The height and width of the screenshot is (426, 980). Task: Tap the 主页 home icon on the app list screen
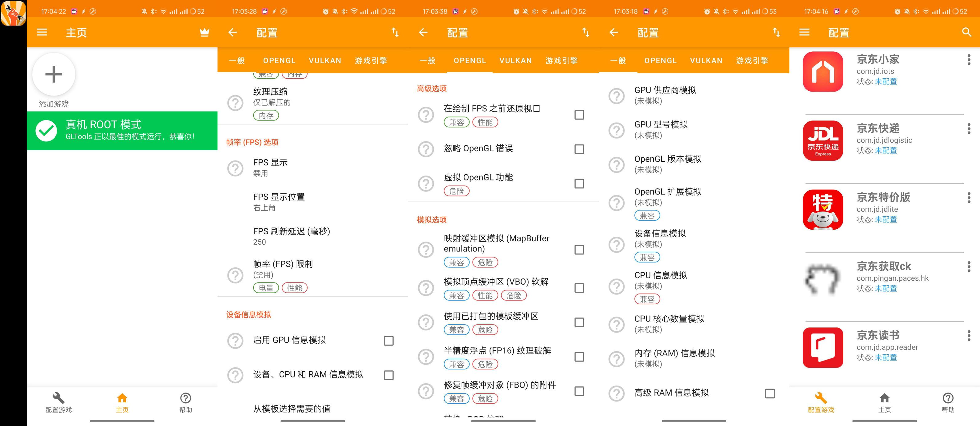coord(884,398)
